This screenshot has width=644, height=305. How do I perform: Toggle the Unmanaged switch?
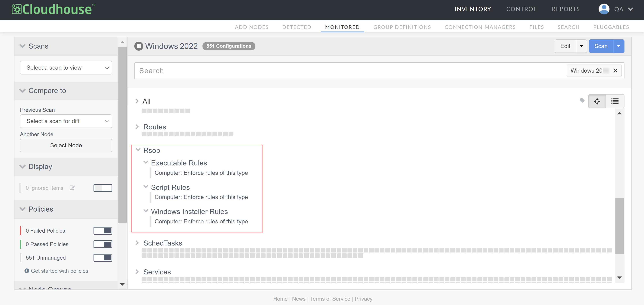103,258
